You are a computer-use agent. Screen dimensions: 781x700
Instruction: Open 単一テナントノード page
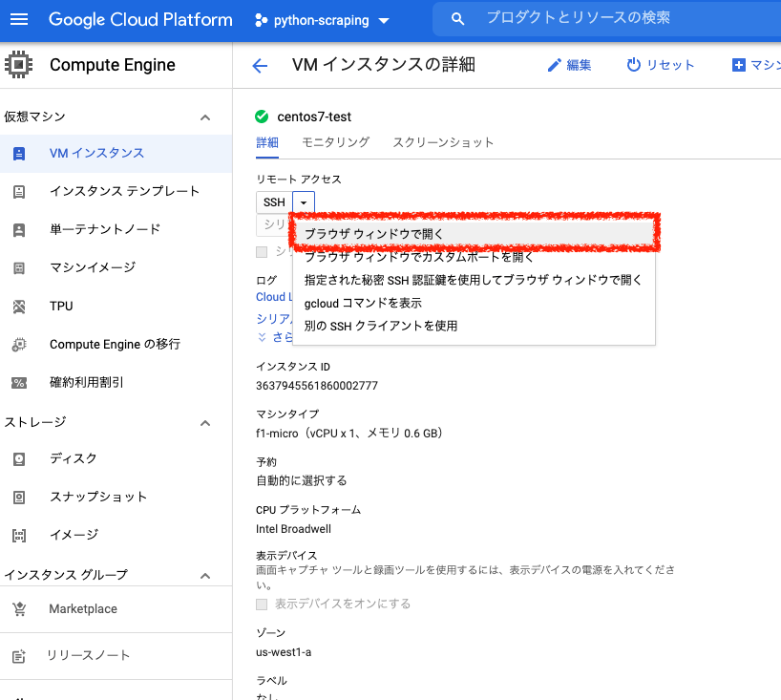[x=105, y=229]
